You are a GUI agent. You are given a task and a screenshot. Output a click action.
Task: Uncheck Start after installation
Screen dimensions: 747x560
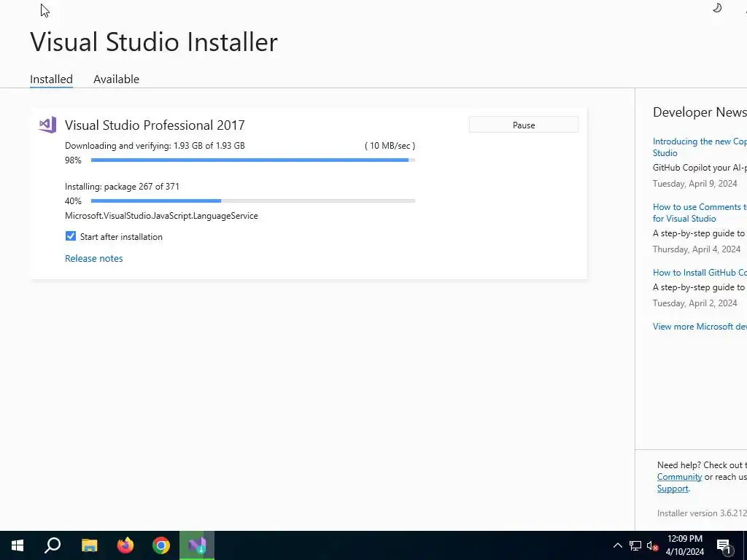click(71, 236)
